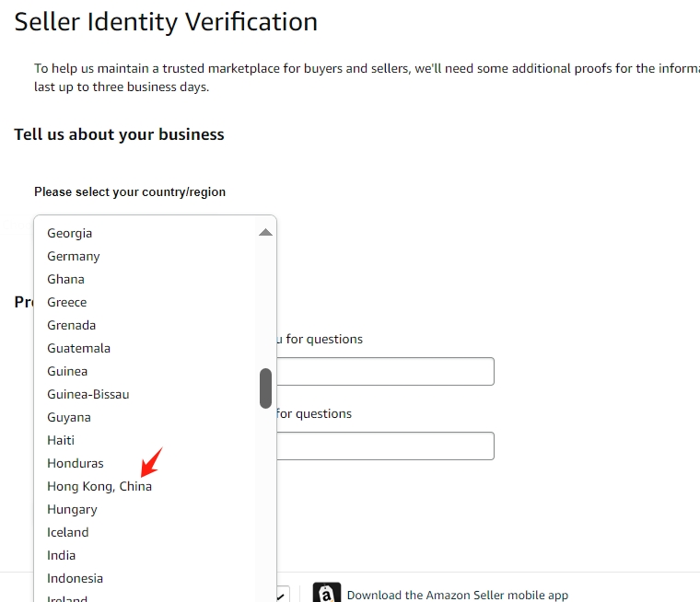
Task: Pick Ghana in the country dropdown
Action: pyautogui.click(x=66, y=279)
